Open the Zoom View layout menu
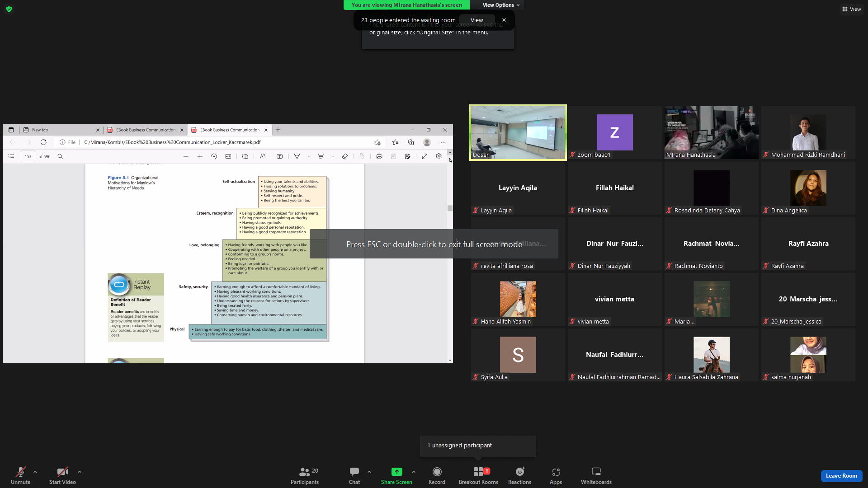This screenshot has height=488, width=868. (x=851, y=9)
